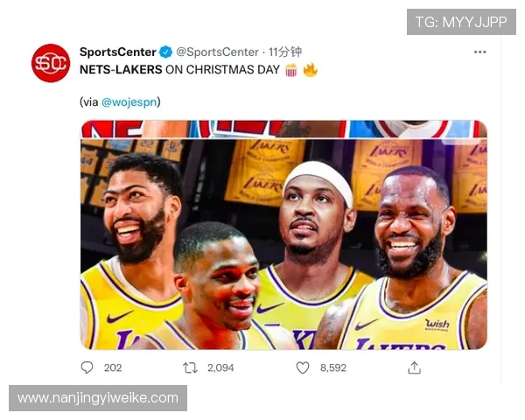The width and height of the screenshot is (525, 420).
Task: Open the tweet's more options menu
Action: 479,52
